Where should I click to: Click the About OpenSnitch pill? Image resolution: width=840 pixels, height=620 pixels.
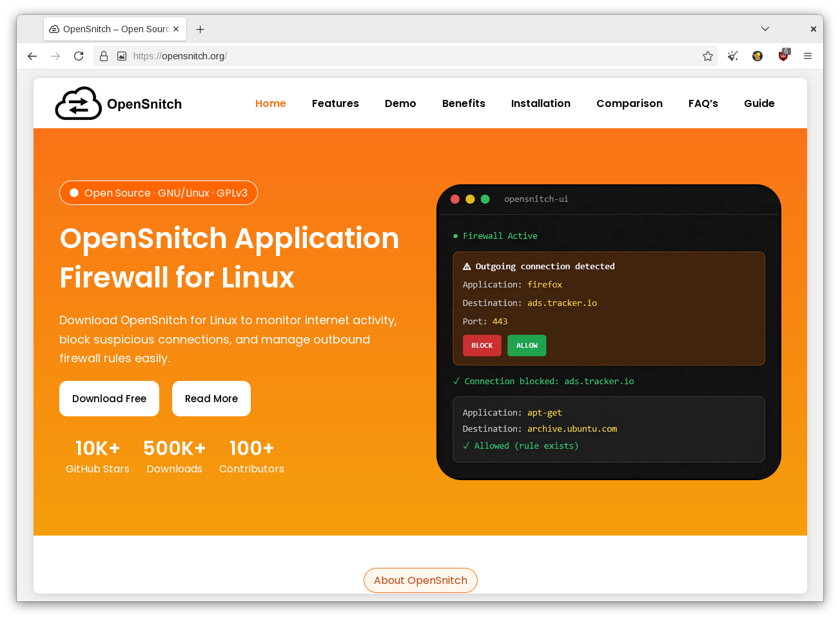pos(420,580)
